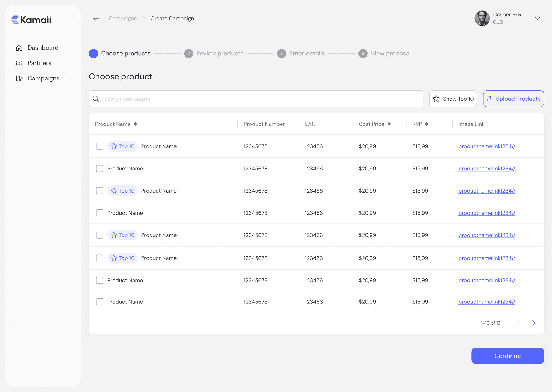The width and height of the screenshot is (552, 392).
Task: Click Casper Brix profile avatar
Action: [482, 18]
